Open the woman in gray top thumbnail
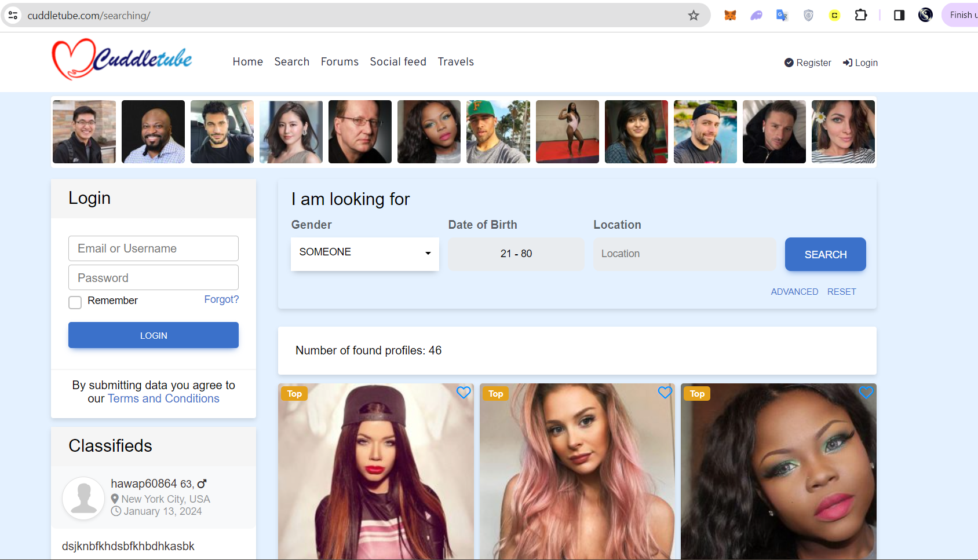The image size is (978, 560). 291,131
